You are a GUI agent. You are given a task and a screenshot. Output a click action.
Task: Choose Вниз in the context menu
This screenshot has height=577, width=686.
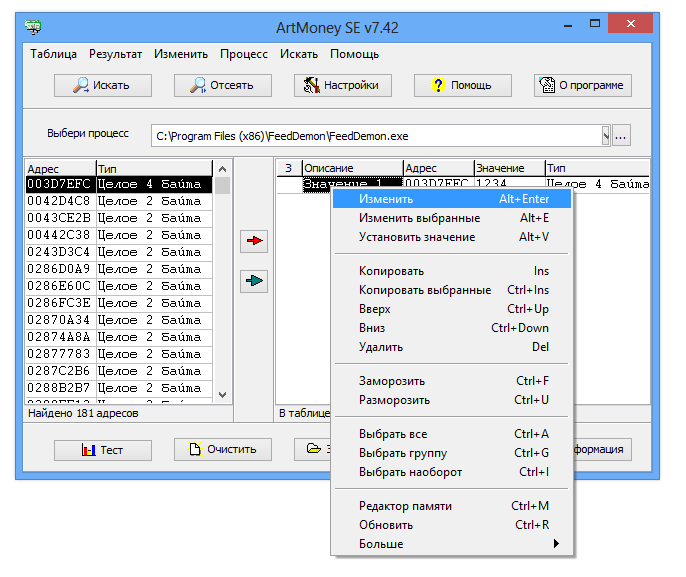[452, 328]
